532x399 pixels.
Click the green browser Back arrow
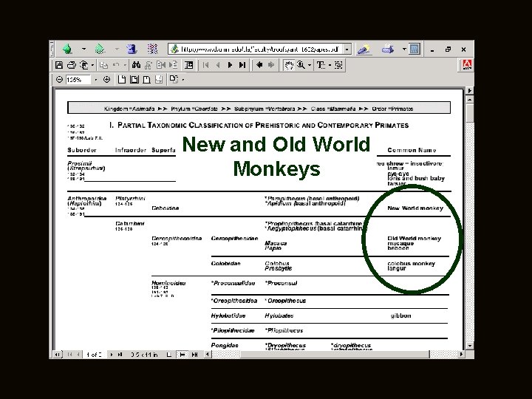coord(67,50)
